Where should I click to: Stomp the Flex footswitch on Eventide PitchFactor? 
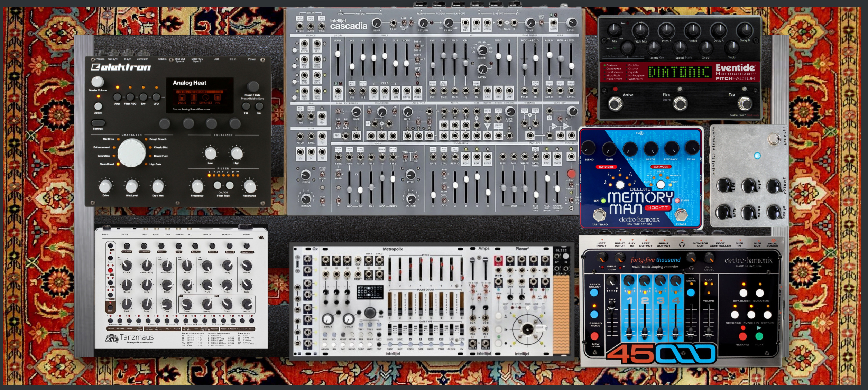point(680,104)
